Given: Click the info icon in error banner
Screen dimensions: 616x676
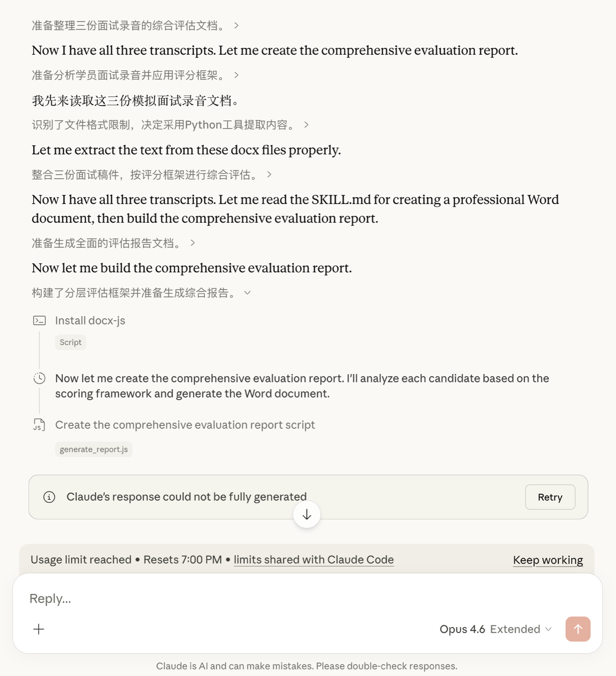Looking at the screenshot, I should click(49, 497).
